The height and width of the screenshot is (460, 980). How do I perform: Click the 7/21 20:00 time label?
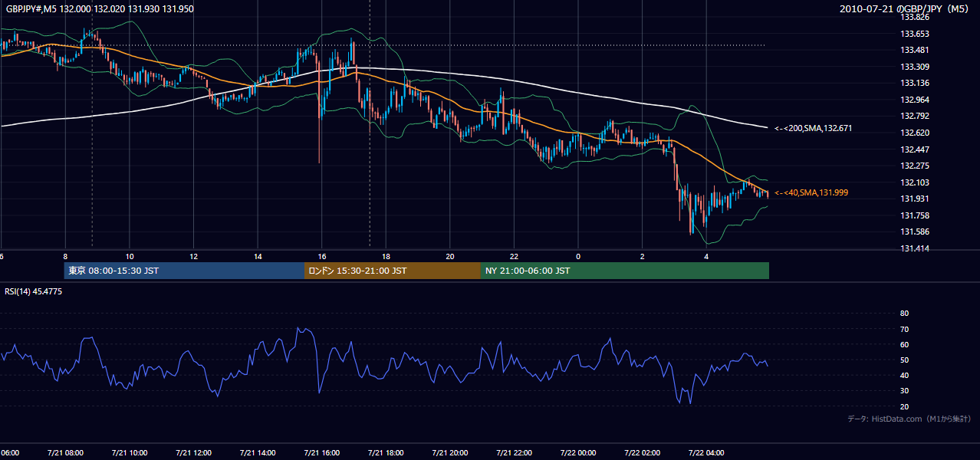tap(449, 453)
